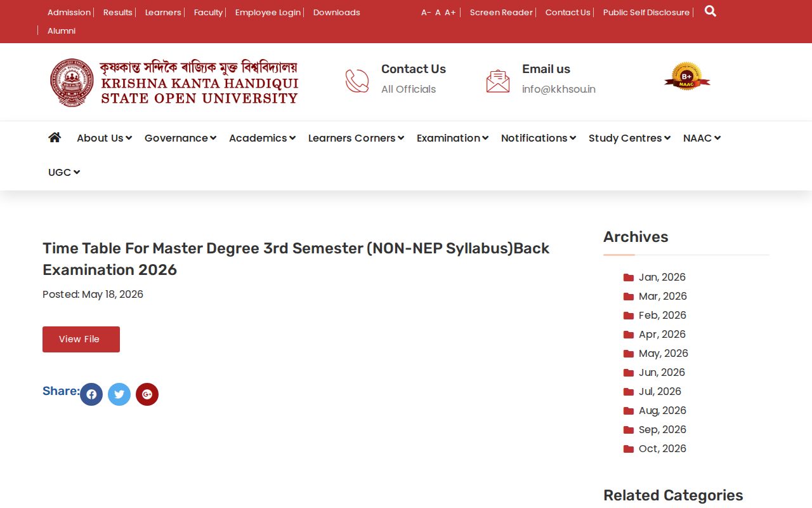
Task: Click the View File button
Action: click(x=81, y=339)
